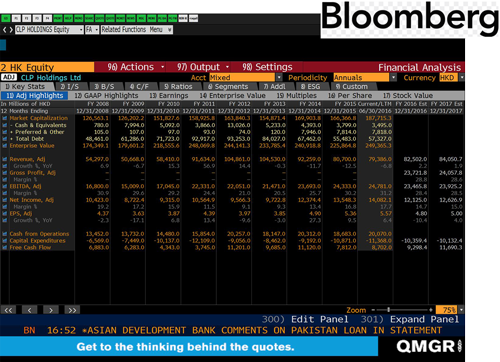Click the Zoom slider handle
The height and width of the screenshot is (362, 500).
click(388, 310)
